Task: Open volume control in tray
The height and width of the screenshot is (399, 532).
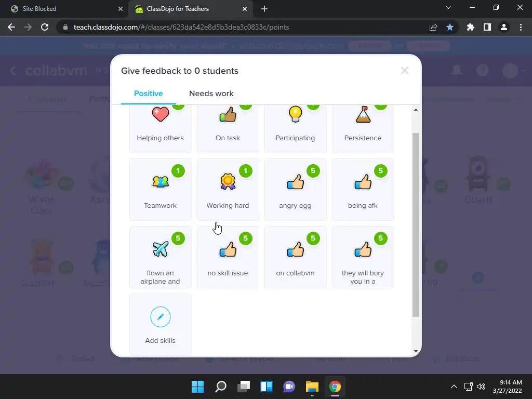Action: pos(481,387)
